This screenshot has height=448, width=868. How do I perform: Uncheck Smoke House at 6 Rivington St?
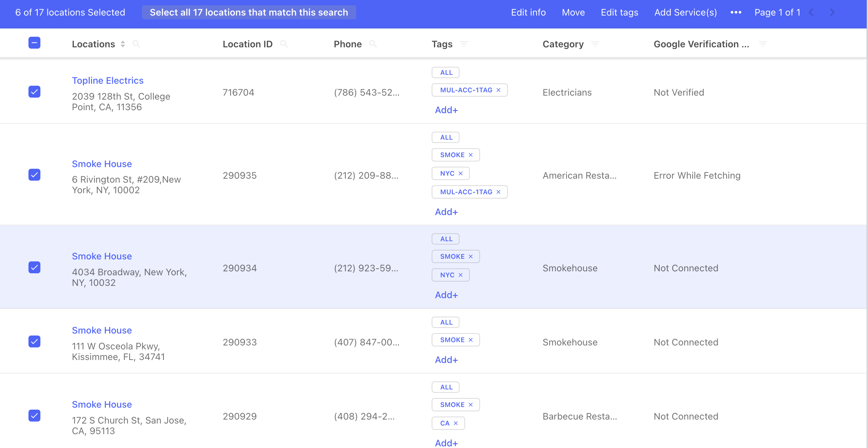tap(34, 175)
